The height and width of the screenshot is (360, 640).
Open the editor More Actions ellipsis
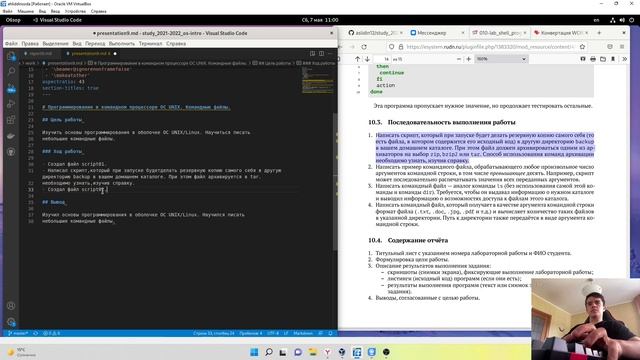[330, 53]
